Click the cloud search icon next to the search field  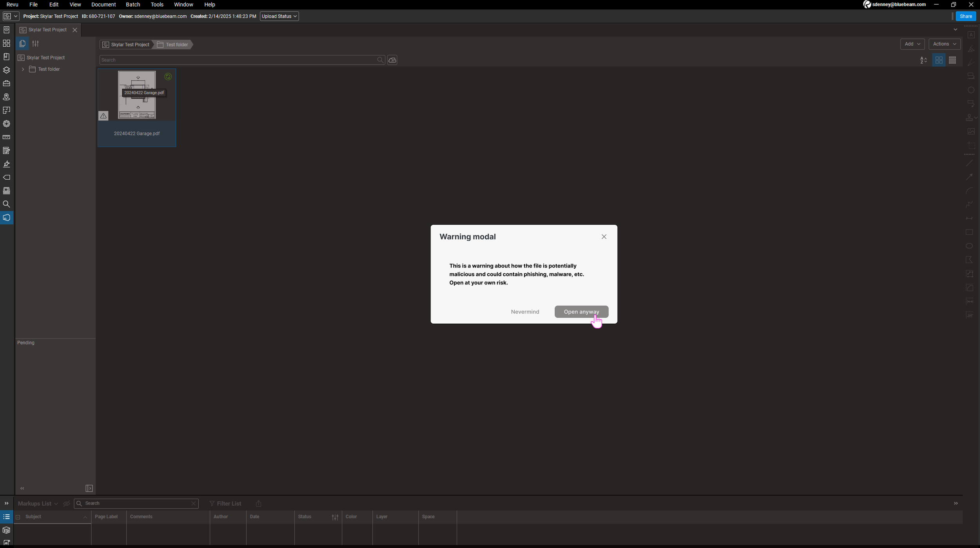click(392, 60)
